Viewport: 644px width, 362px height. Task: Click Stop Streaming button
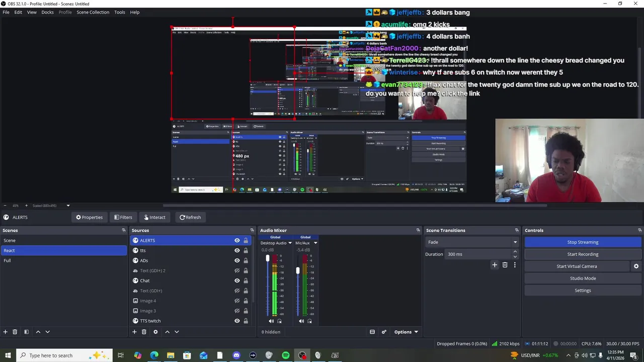click(583, 242)
